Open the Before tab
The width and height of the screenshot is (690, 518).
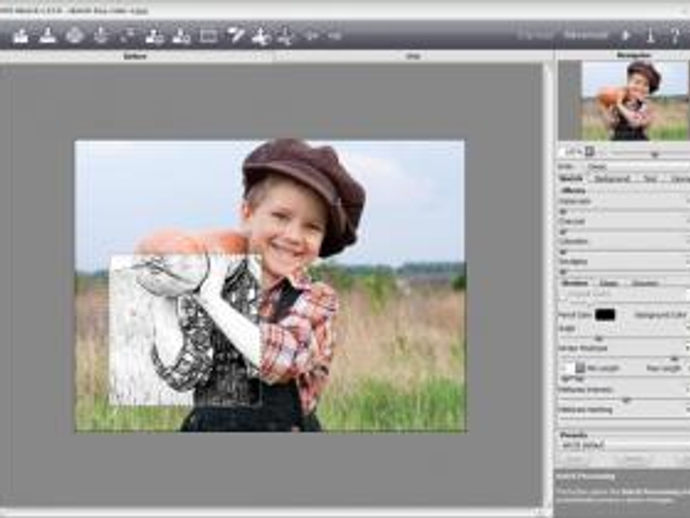[136, 56]
